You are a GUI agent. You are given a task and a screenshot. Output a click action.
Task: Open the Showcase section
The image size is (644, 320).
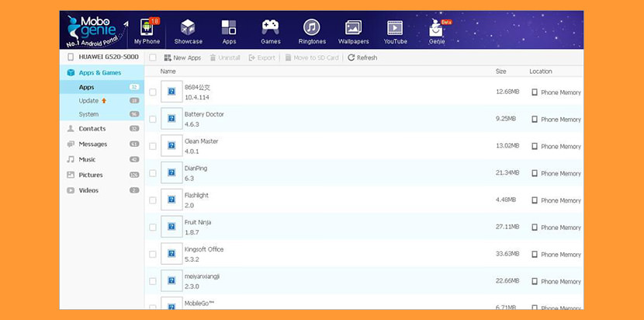(x=188, y=32)
